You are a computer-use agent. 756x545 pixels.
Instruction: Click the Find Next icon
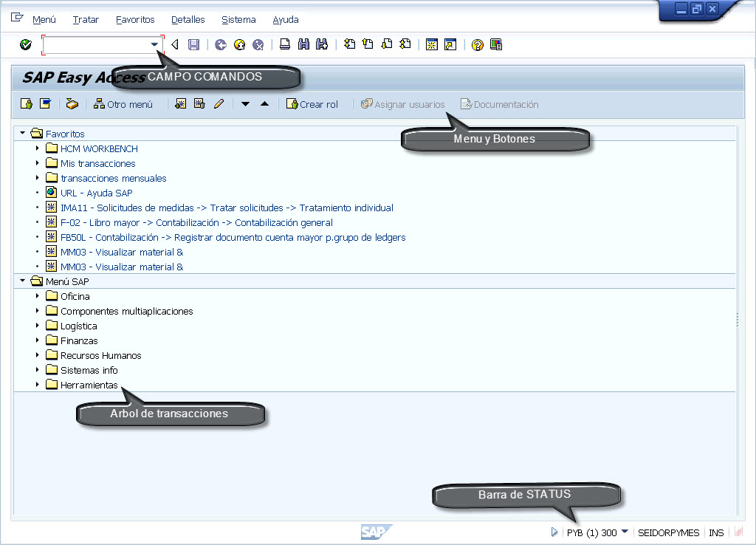tap(322, 44)
